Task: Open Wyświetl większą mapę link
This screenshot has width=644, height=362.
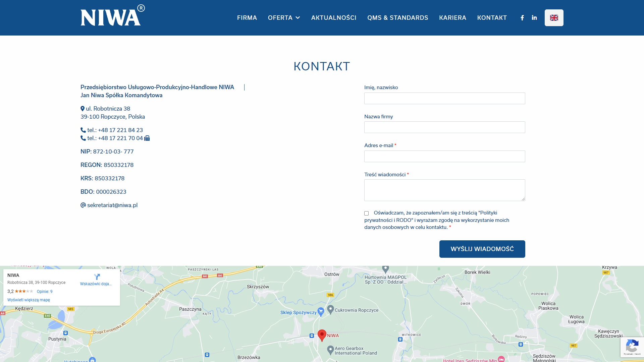Action: coord(29,300)
